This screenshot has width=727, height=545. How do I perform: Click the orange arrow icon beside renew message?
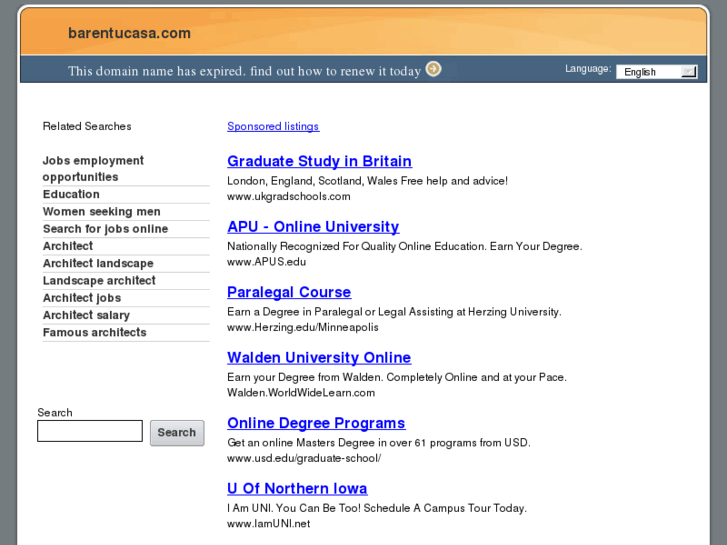pos(433,69)
